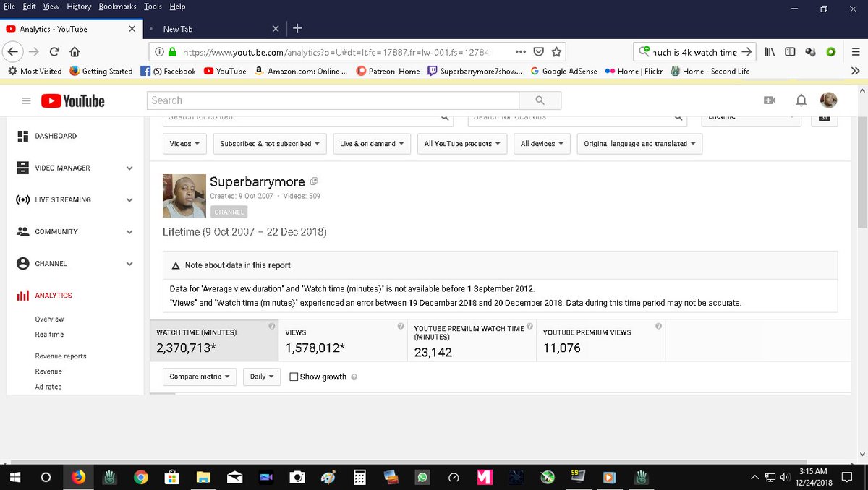
Task: Open the Firefox Bookmarks menu
Action: [x=117, y=7]
